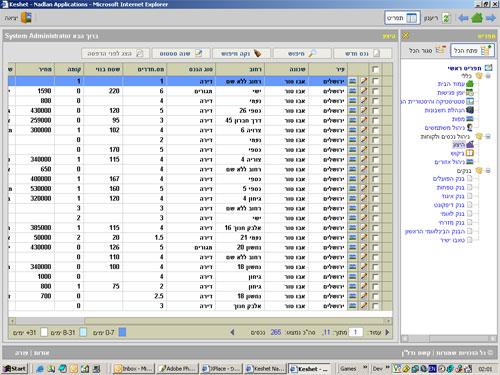Tick the checkbox in the 700 price row

click(375, 296)
